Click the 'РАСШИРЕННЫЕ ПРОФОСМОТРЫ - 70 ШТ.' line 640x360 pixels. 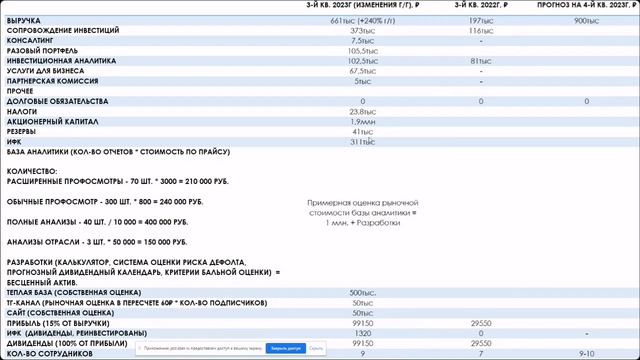tap(118, 181)
